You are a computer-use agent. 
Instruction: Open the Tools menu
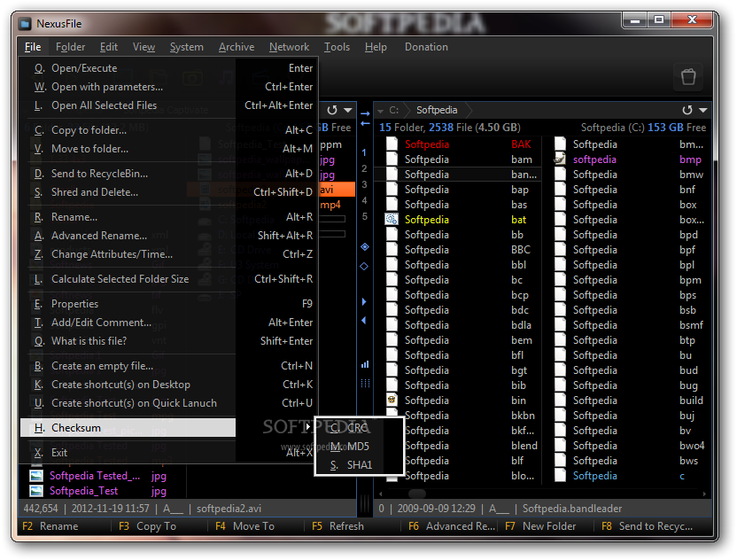(337, 47)
